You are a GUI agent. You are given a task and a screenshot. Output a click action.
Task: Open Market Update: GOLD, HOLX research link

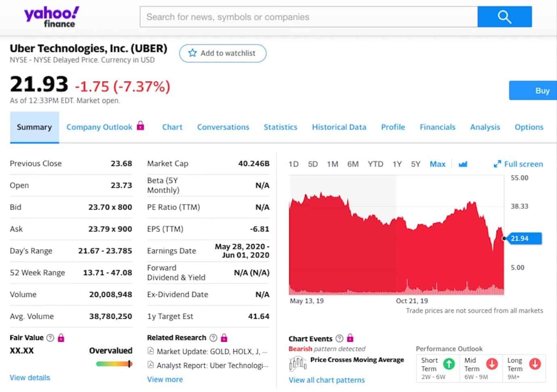click(212, 352)
